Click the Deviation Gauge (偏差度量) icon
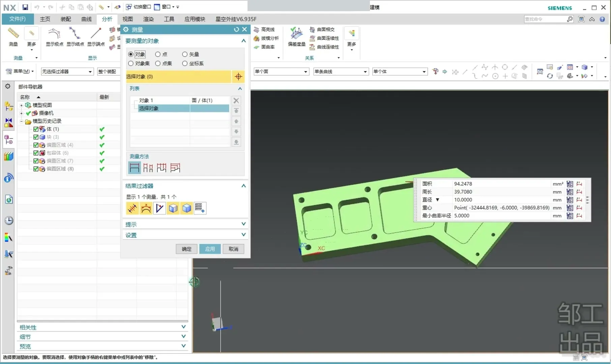 coord(296,34)
